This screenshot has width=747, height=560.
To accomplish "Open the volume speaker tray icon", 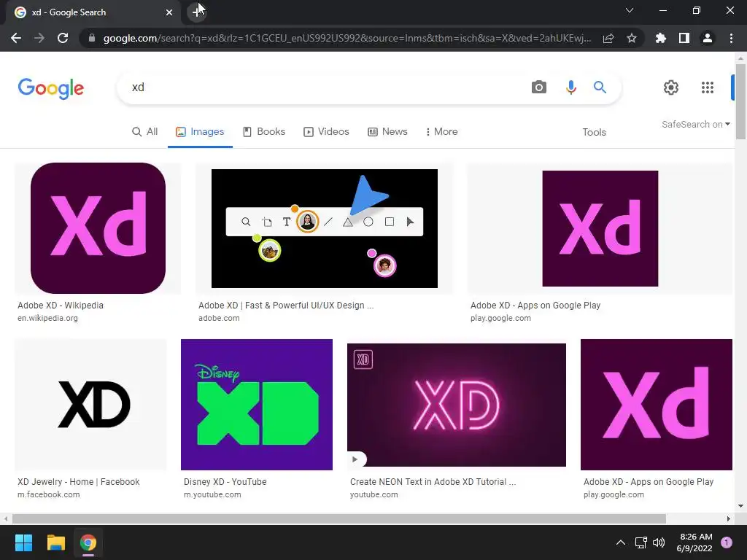I will [x=659, y=542].
